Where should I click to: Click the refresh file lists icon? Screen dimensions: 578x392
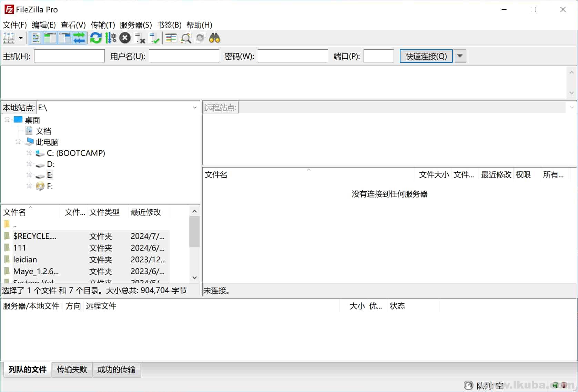tap(96, 38)
